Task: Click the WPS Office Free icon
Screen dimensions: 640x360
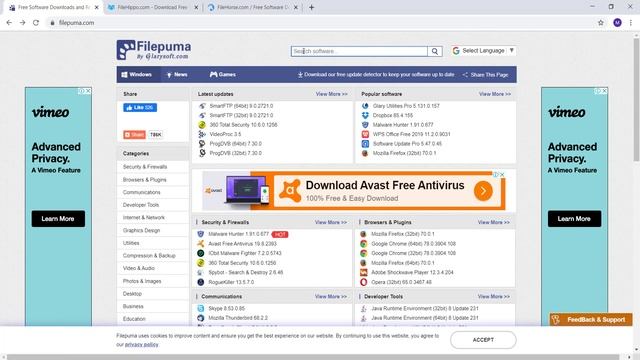Action: (x=365, y=134)
